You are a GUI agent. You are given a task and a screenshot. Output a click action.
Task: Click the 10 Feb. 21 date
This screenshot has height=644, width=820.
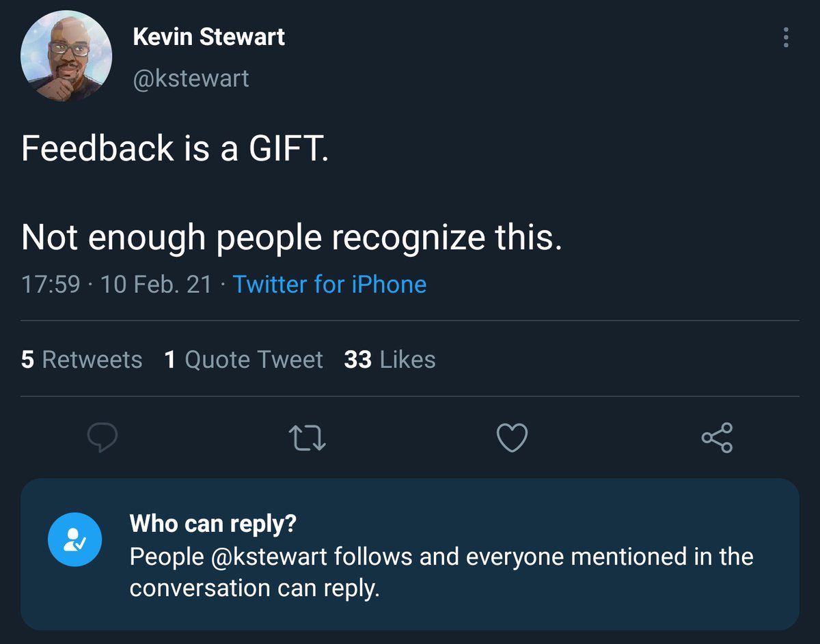pos(156,284)
